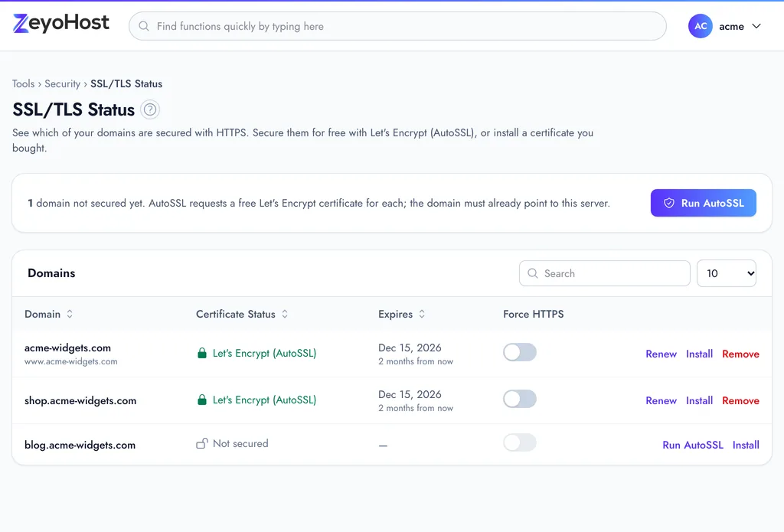Click Let's Encrypt (AutoSSL) status for acme-widgets.com

click(x=264, y=353)
